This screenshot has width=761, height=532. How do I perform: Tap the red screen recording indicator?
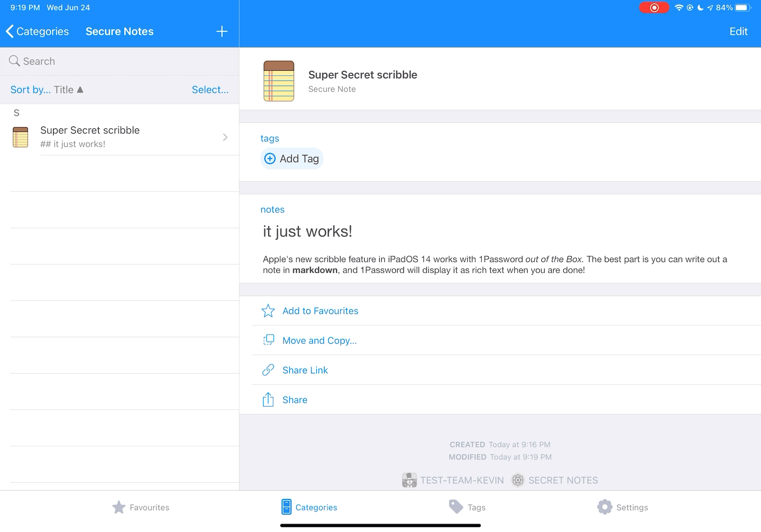(654, 8)
